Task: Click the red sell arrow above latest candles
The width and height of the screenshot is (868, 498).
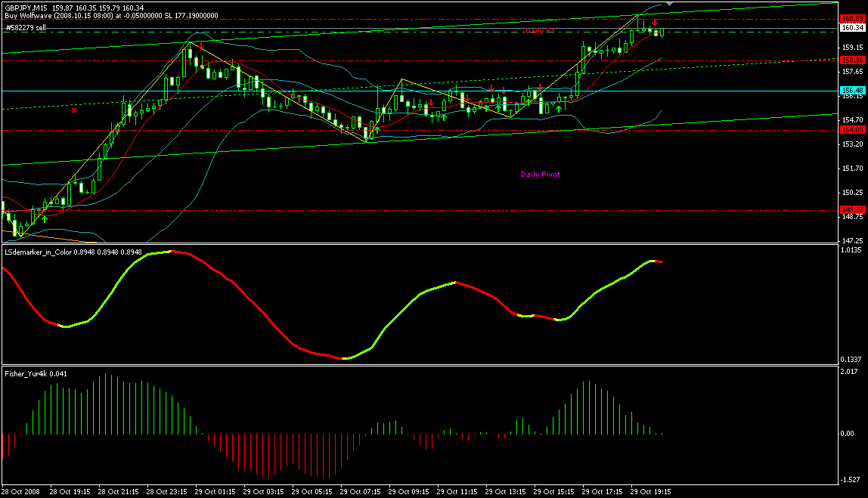Action: tap(654, 23)
